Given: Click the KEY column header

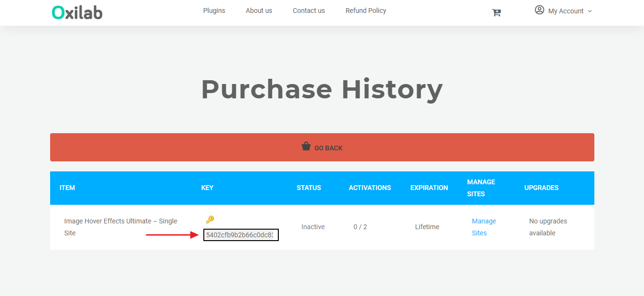Looking at the screenshot, I should [x=207, y=188].
